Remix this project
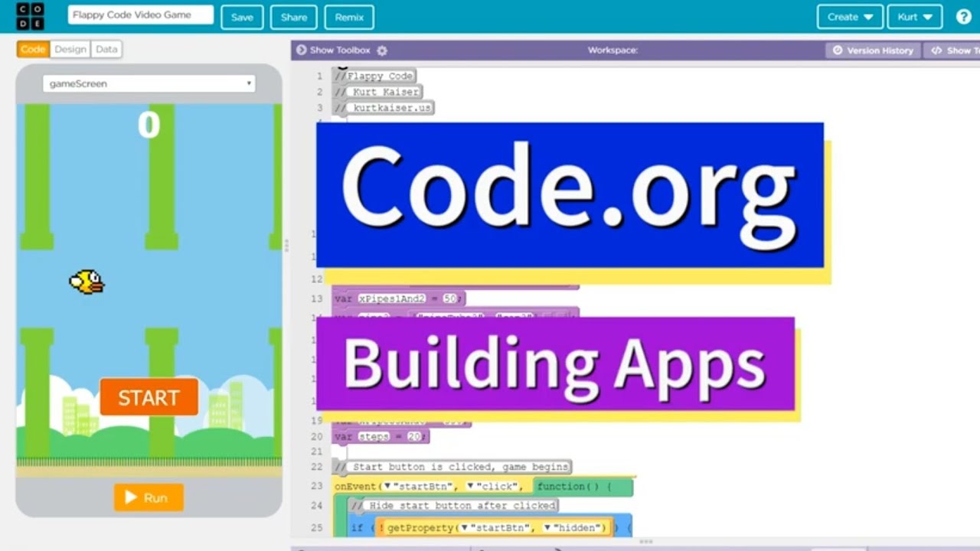 coord(349,17)
